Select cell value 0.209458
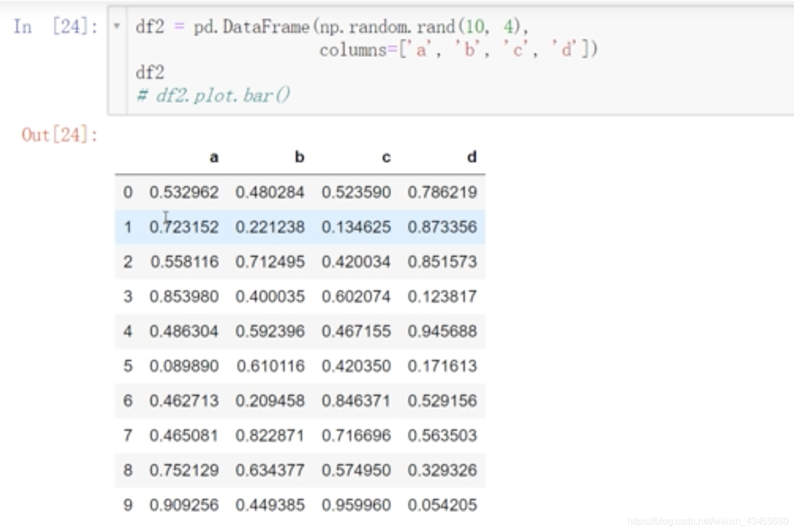This screenshot has height=532, width=794. tap(270, 400)
